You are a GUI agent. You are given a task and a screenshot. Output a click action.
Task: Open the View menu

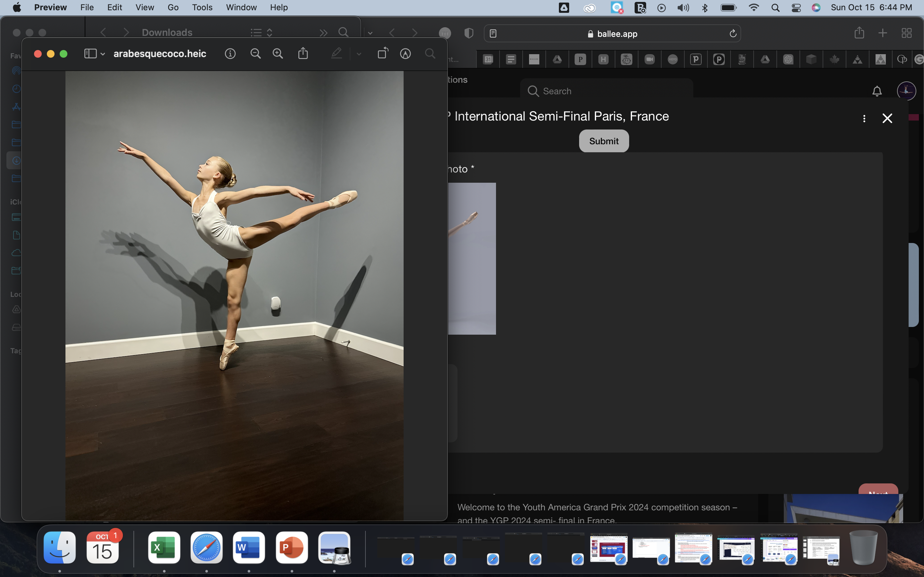click(x=144, y=8)
